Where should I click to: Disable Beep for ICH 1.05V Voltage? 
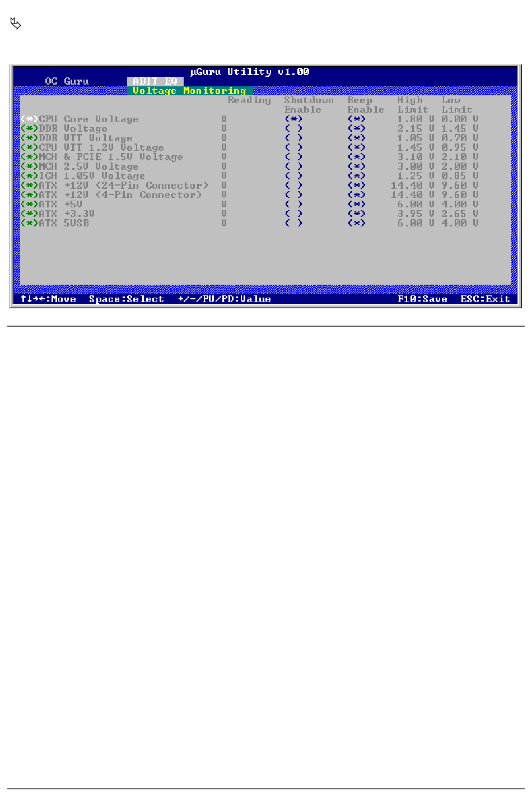coord(356,176)
